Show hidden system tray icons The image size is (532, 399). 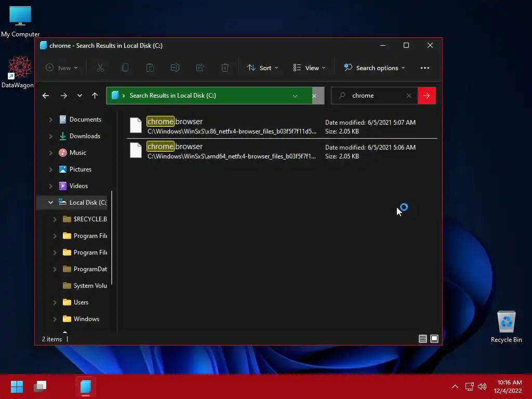455,387
